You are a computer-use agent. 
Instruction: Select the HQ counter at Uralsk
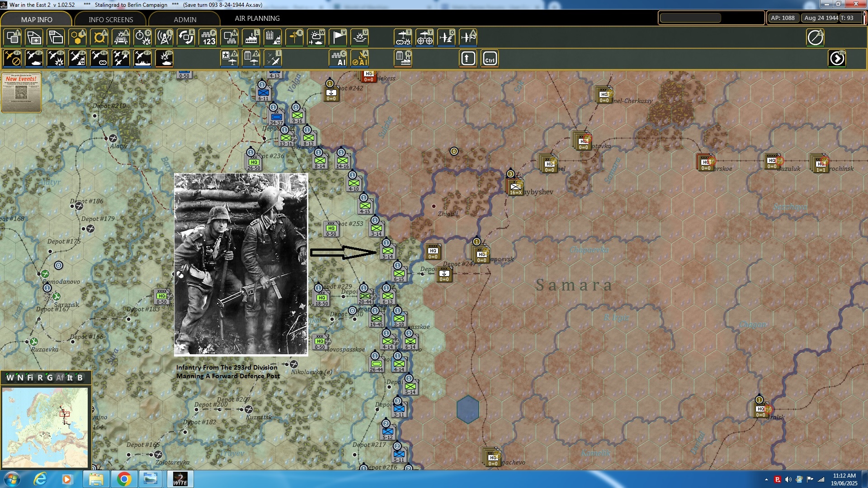tap(761, 410)
